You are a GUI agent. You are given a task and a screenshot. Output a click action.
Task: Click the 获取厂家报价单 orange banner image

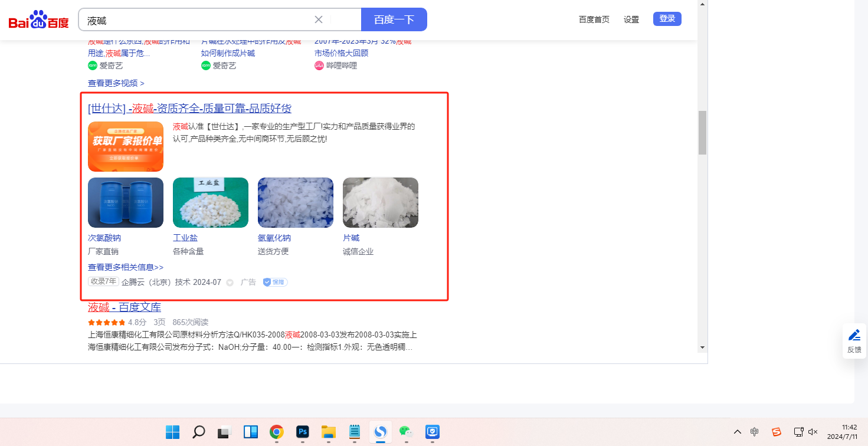(126, 146)
